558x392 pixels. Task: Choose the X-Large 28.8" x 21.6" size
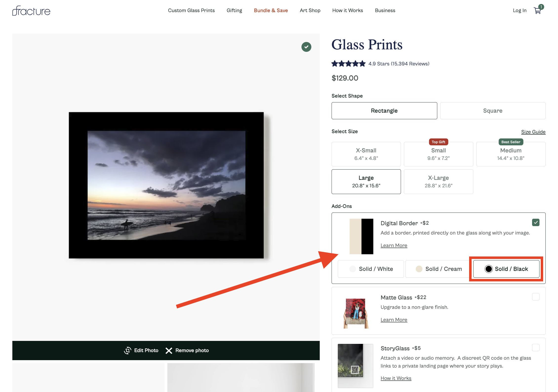(x=438, y=182)
